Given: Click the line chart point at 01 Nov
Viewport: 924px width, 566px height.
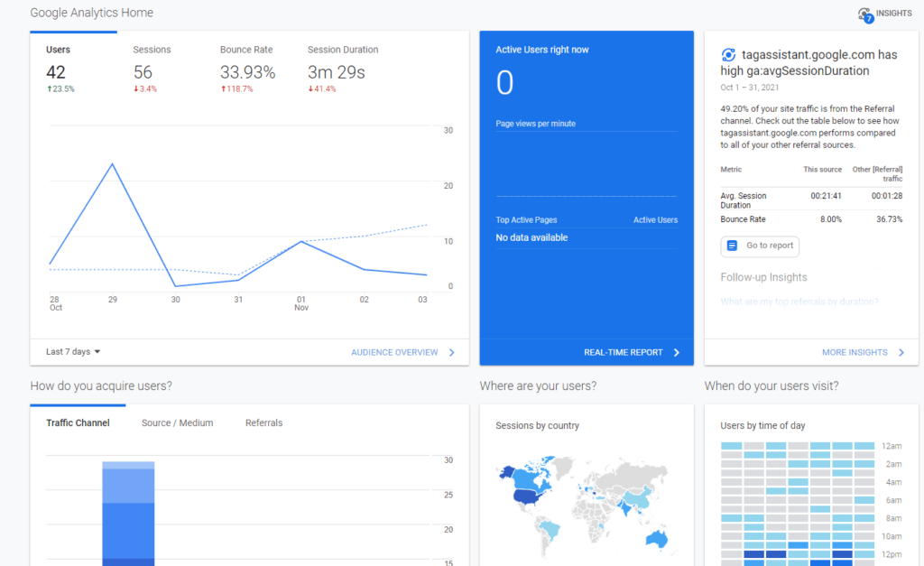Looking at the screenshot, I should tap(301, 241).
